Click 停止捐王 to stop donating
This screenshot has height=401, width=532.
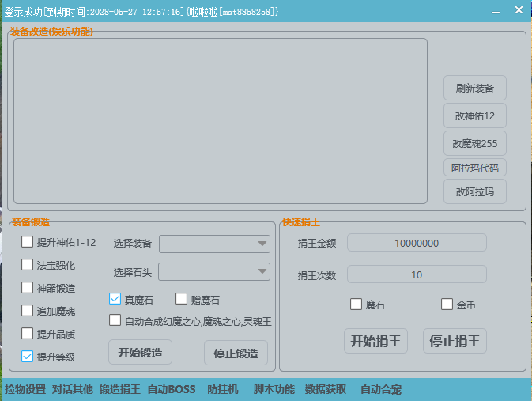coord(455,341)
